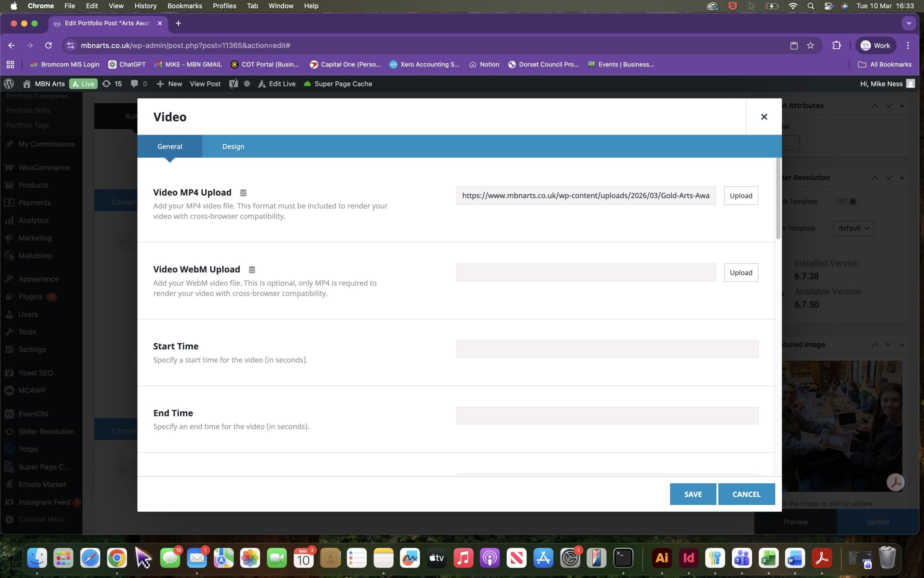Open Microsoft Teams from the Dock
The width and height of the screenshot is (924, 578).
[x=741, y=558]
